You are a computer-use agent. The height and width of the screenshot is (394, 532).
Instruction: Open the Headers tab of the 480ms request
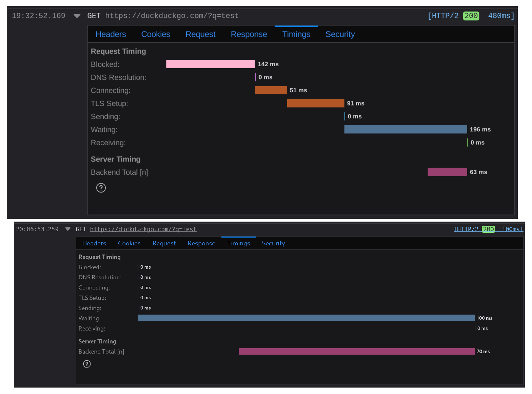(111, 34)
